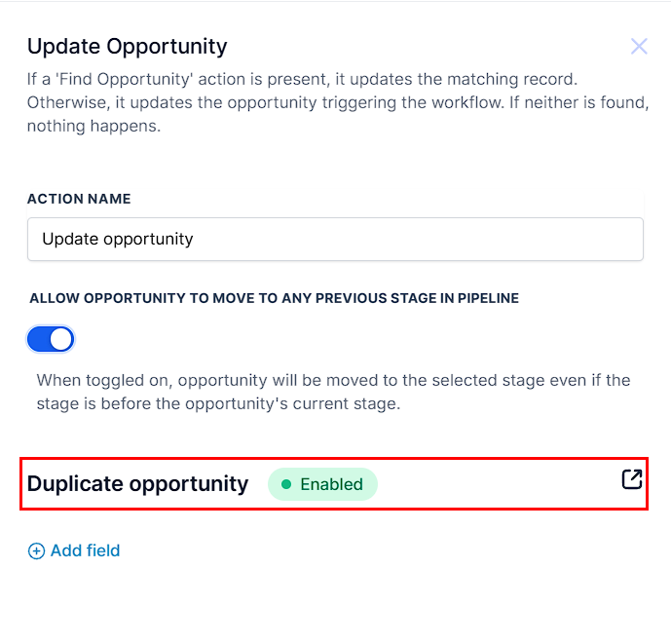Click the 'Find Opportunity' description paragraph
671x644 pixels.
point(338,102)
